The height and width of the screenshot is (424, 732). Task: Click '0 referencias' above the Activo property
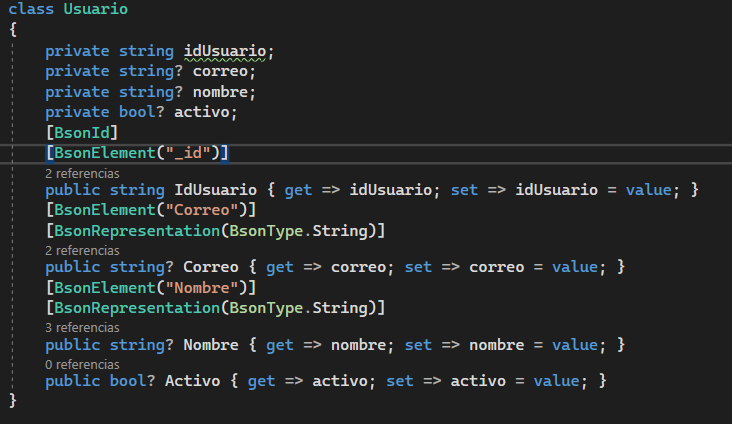[x=82, y=365]
